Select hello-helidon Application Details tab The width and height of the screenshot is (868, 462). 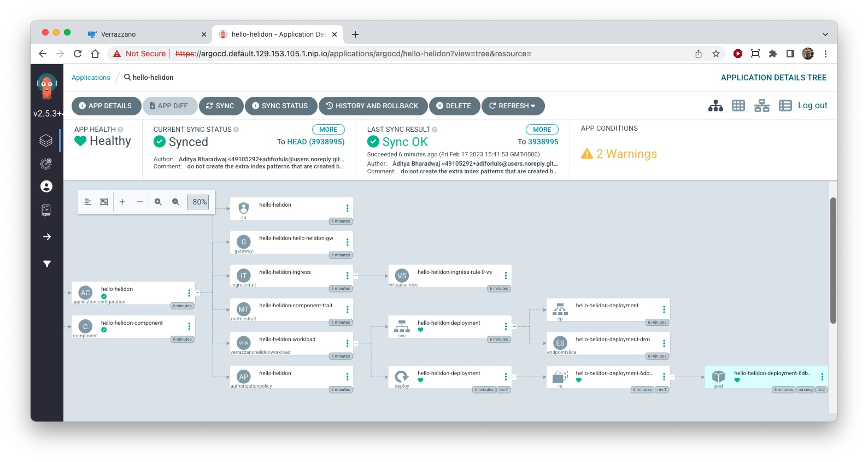pyautogui.click(x=278, y=34)
